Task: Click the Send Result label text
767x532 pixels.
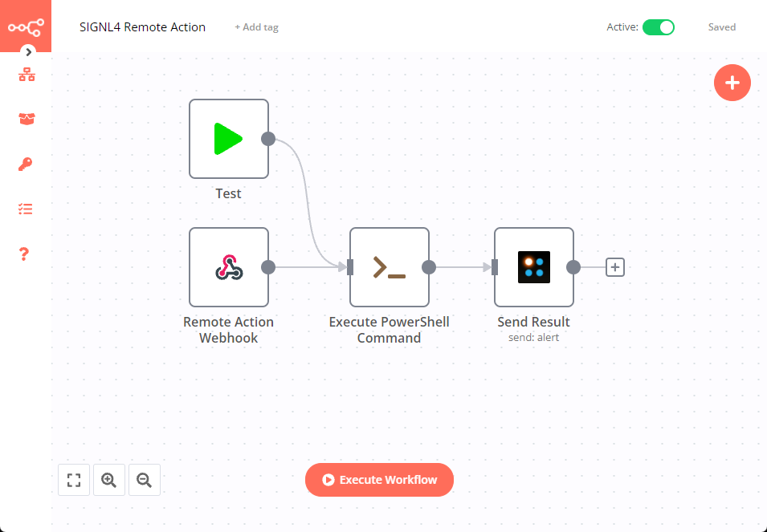Action: pos(533,322)
